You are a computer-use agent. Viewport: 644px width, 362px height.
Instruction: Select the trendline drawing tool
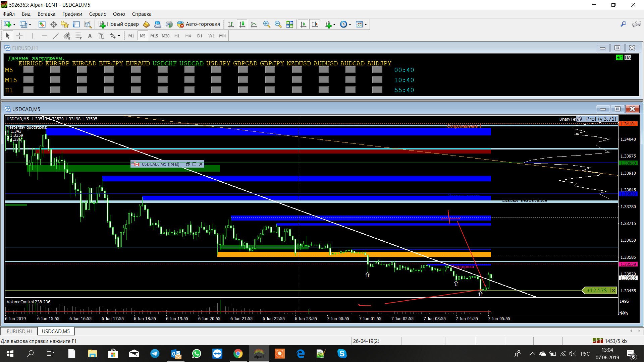click(56, 36)
